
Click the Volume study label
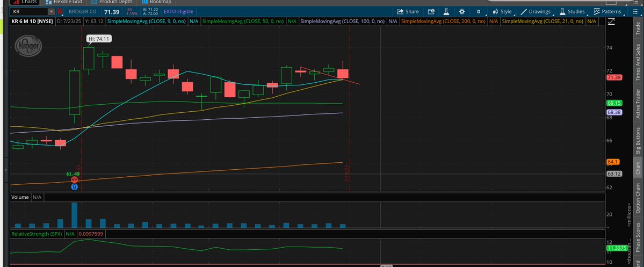[x=20, y=197]
